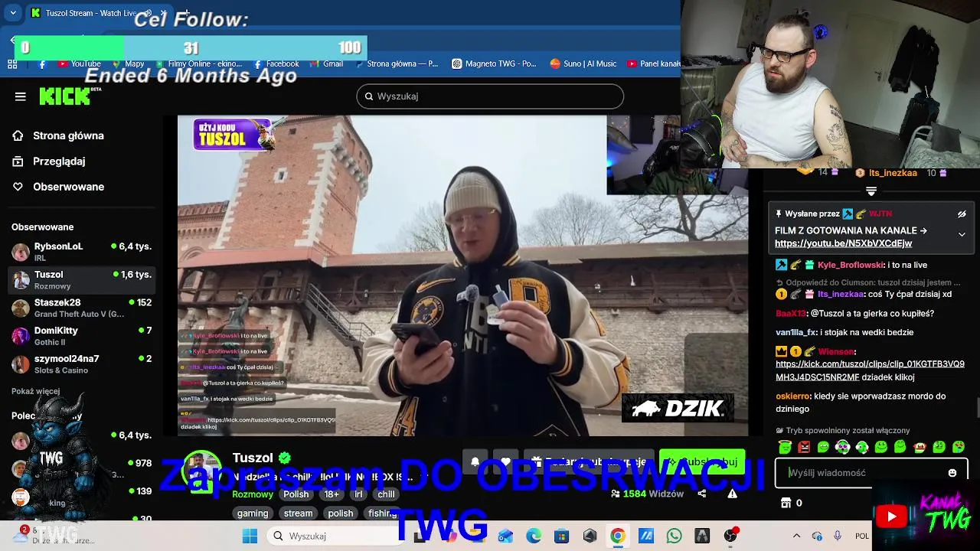The width and height of the screenshot is (980, 551).
Task: Click the share stream icon
Action: click(x=702, y=494)
